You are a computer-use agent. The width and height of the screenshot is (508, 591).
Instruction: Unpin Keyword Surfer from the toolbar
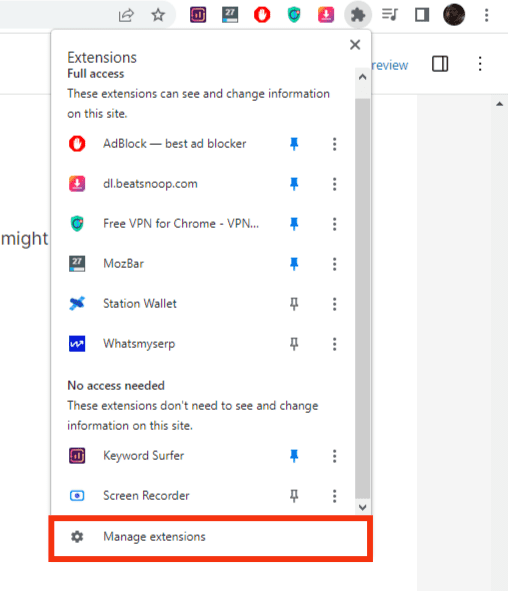(294, 456)
